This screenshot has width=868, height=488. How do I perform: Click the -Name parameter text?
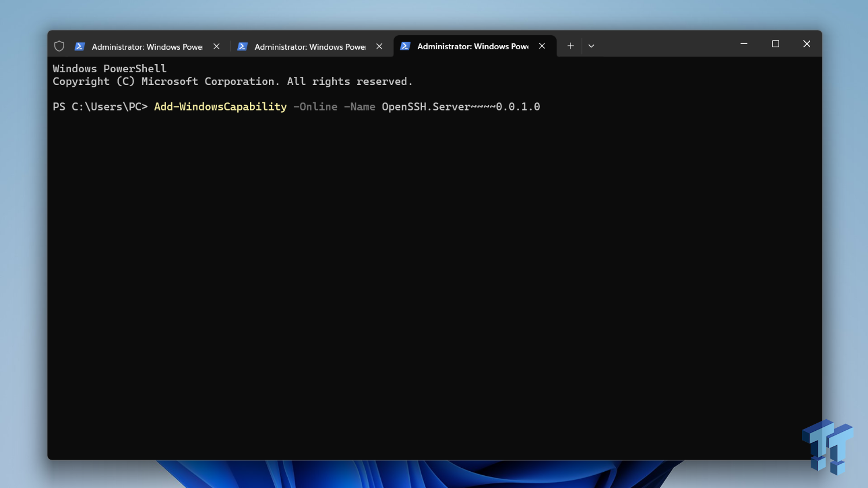pos(359,107)
